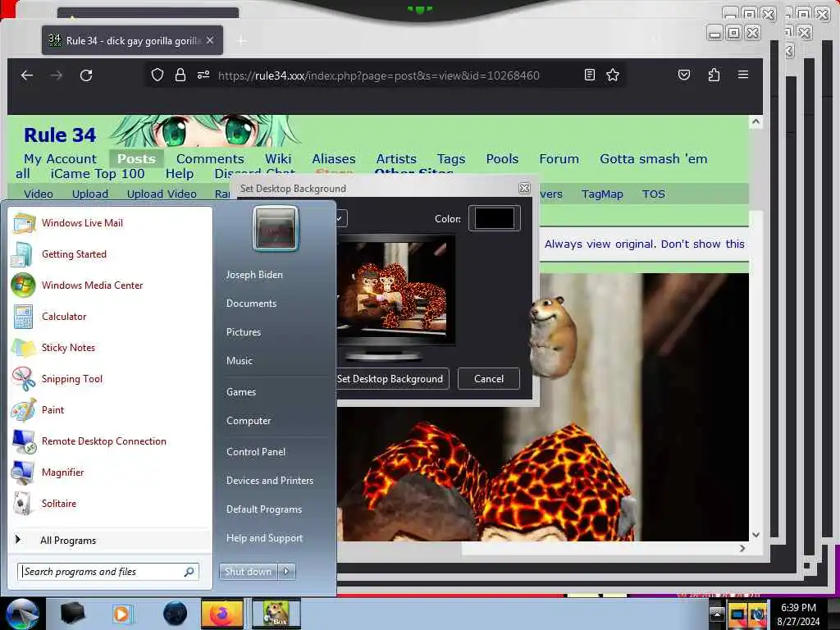Open Documents from the Start menu
The image size is (840, 630).
click(251, 304)
